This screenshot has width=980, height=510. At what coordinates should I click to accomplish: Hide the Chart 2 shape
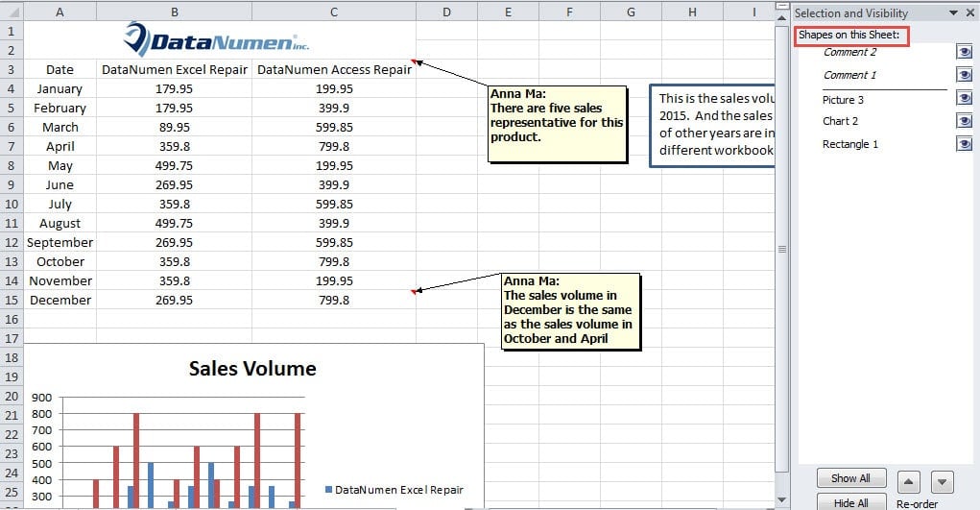point(964,121)
